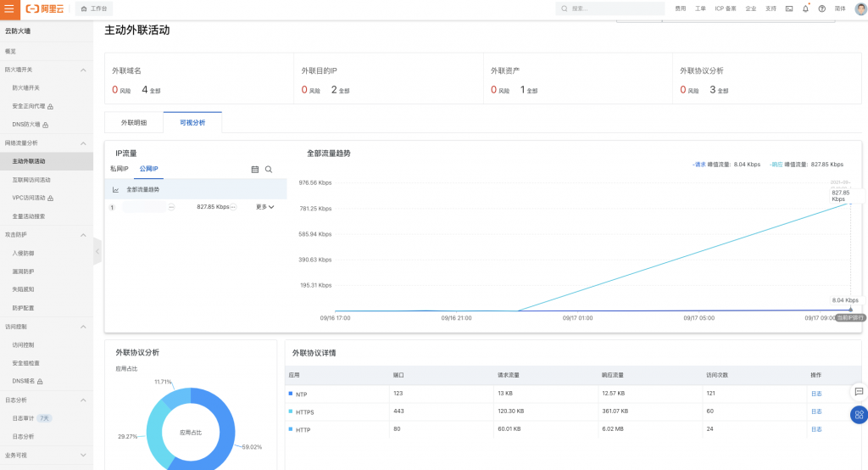Click the 外联协议分析 card total of 3
This screenshot has width=868, height=470.
713,90
